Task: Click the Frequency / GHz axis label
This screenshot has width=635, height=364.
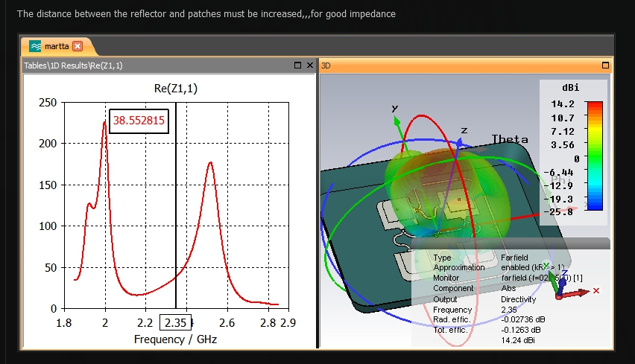Action: click(175, 339)
